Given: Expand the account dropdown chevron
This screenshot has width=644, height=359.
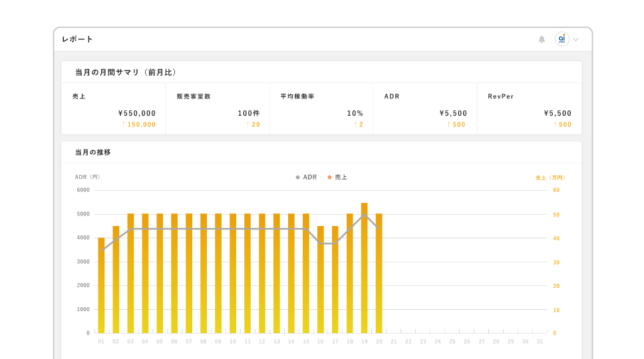Looking at the screenshot, I should [x=576, y=40].
